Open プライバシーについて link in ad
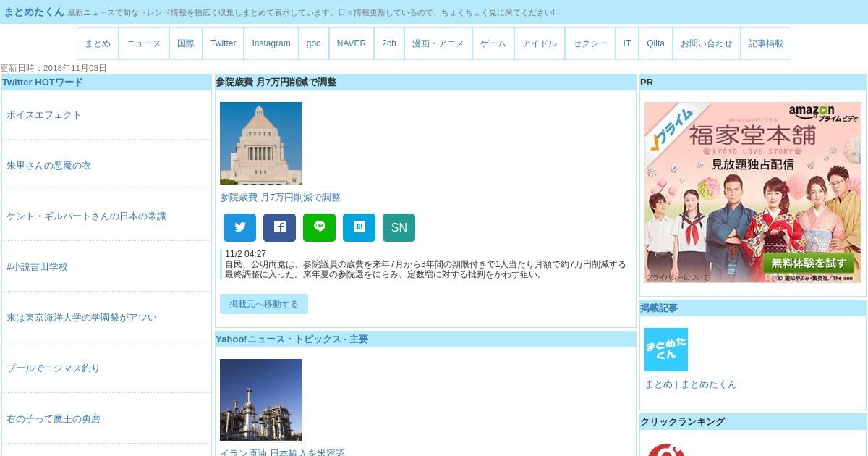This screenshot has height=456, width=868. click(678, 278)
